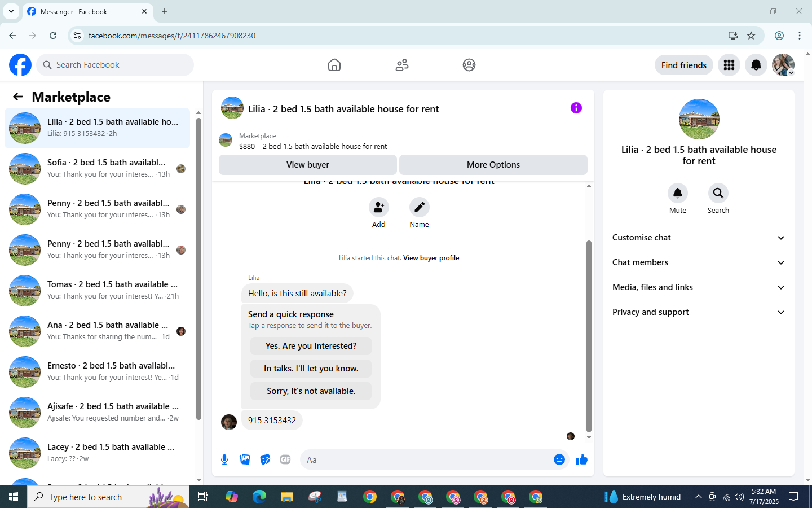Open the Facebook menu grid icon
812x508 pixels.
[729, 65]
